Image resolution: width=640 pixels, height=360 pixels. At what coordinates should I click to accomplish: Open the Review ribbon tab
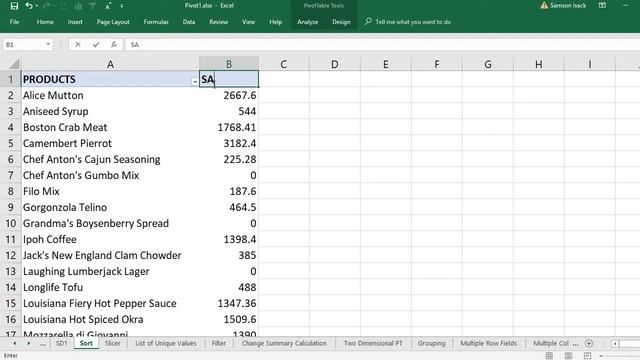(x=218, y=22)
